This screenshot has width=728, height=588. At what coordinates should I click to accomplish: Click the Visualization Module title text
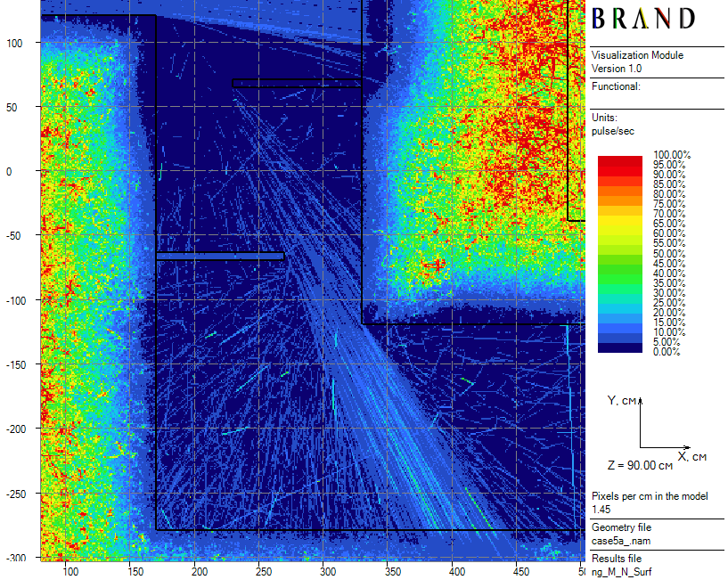click(x=637, y=55)
